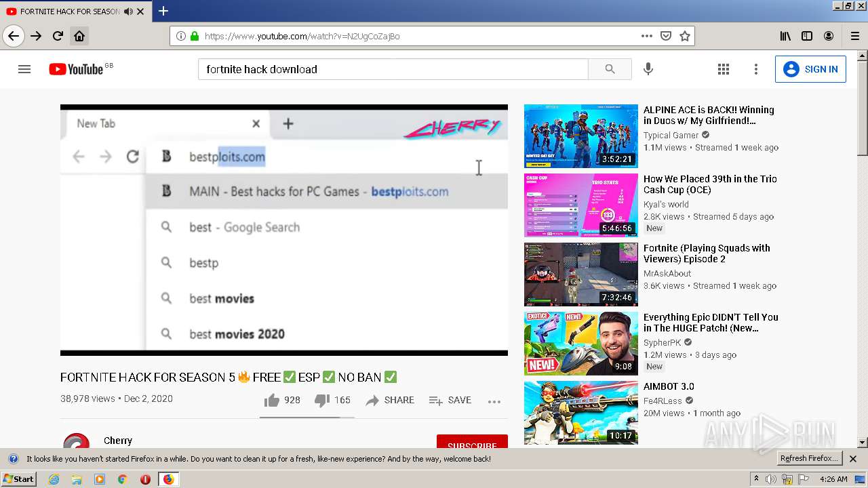Open a new browser tab
868x488 pixels.
point(163,11)
